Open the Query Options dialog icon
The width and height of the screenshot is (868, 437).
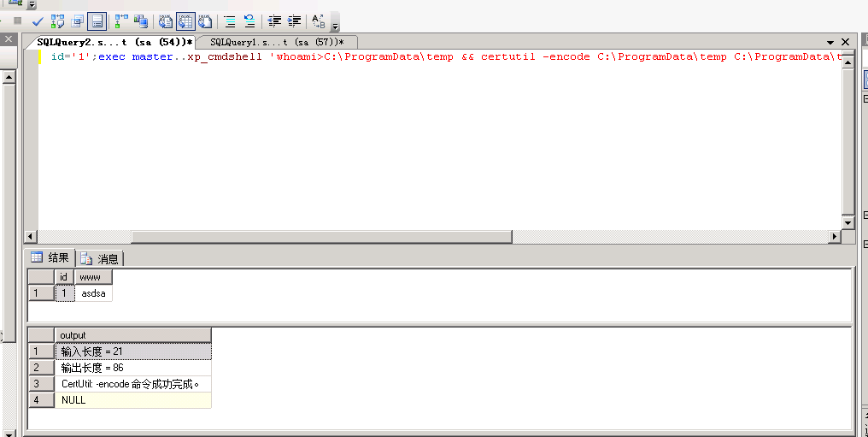tap(78, 21)
